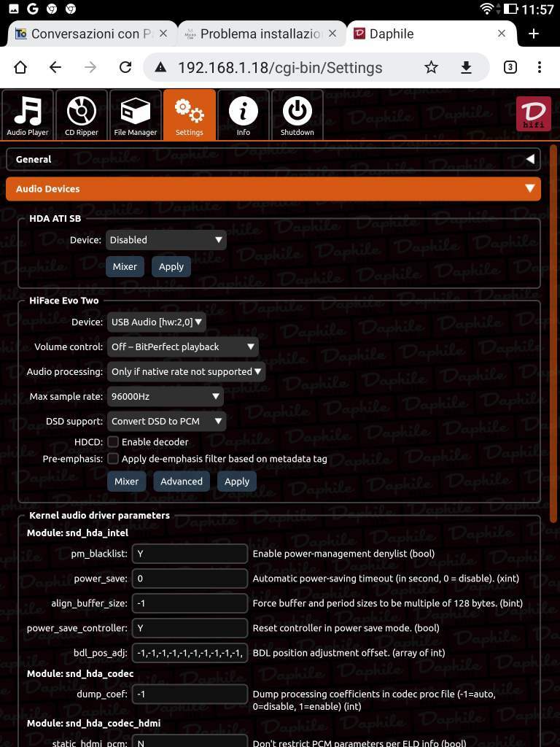
Task: Open the DSD support dropdown
Action: [167, 421]
